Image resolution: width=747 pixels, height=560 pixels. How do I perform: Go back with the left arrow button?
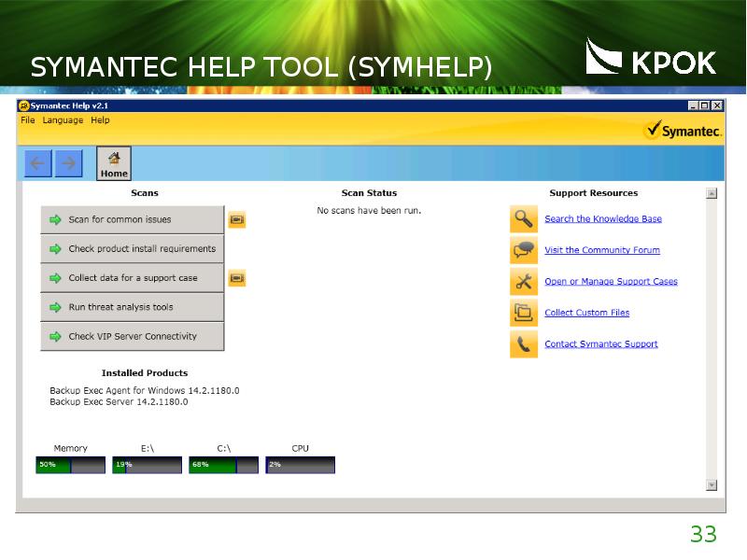(38, 163)
